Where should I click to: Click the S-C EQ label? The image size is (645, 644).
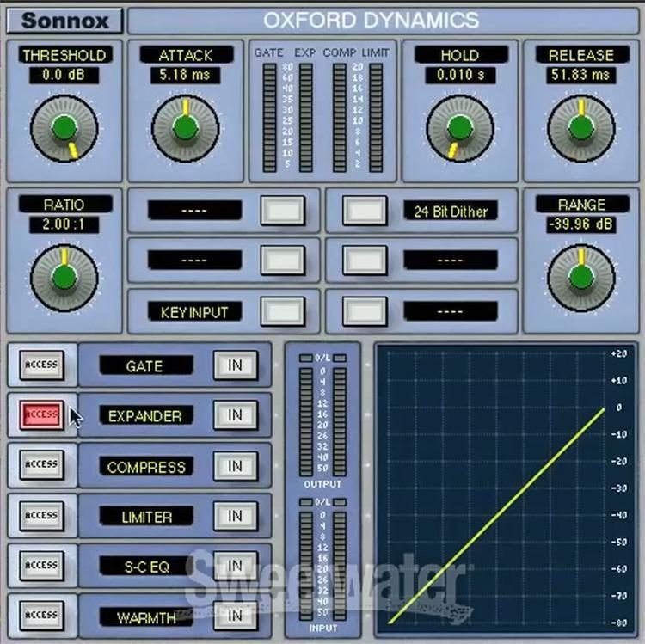coord(145,567)
